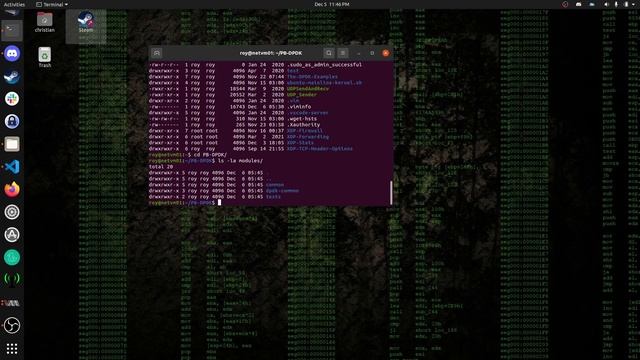The width and height of the screenshot is (640, 360).
Task: Launch Discord from the dock
Action: click(x=12, y=53)
